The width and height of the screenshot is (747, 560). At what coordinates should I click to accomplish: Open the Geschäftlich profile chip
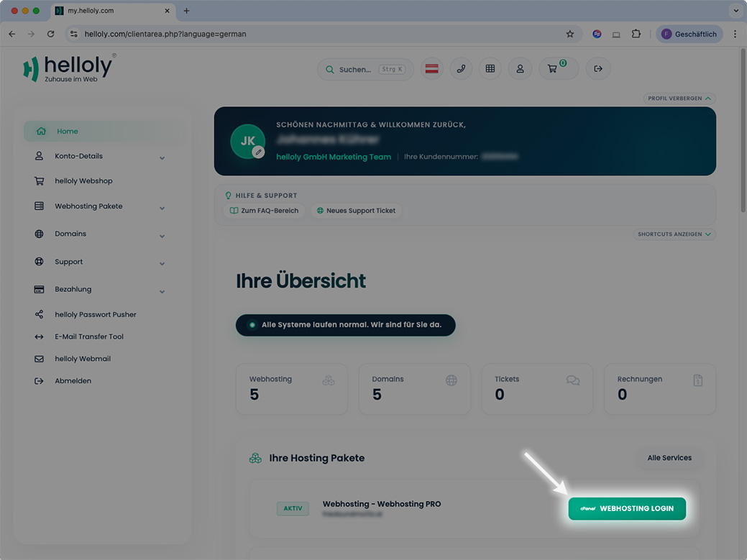[689, 34]
